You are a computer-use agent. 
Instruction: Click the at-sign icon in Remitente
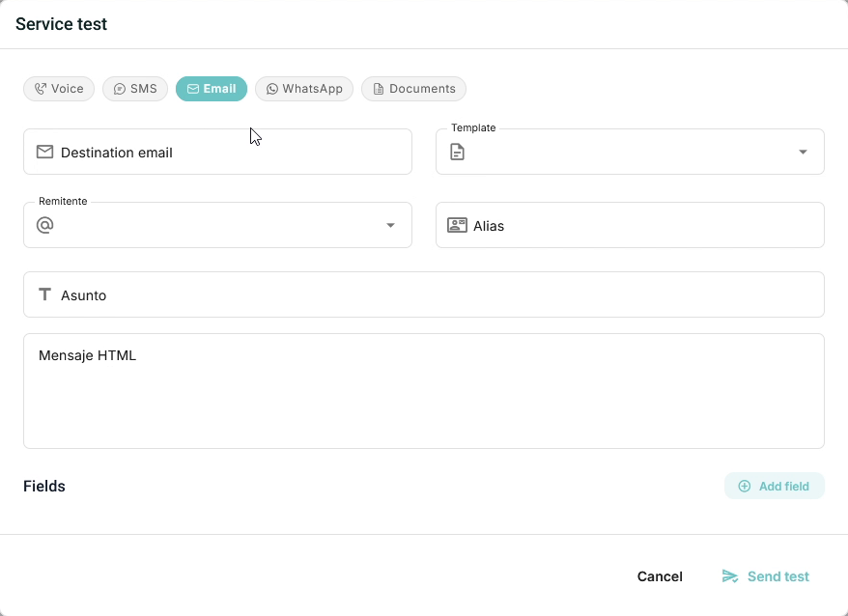[44, 225]
